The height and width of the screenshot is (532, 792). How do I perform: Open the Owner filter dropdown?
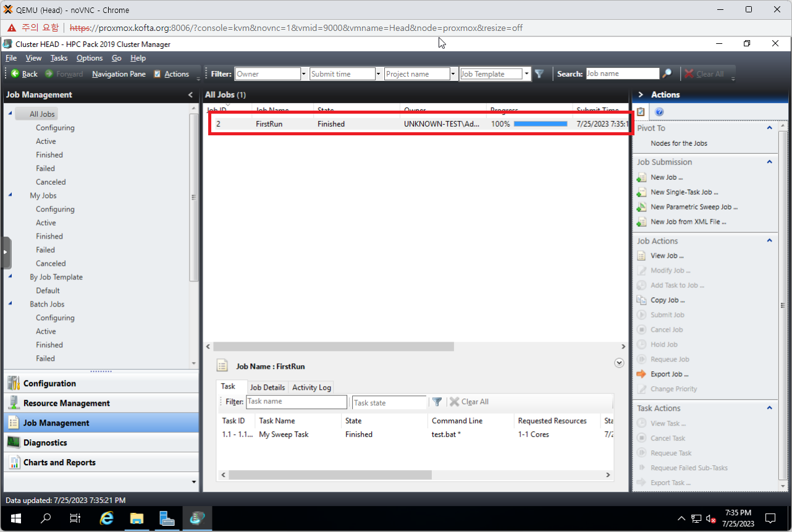[304, 74]
